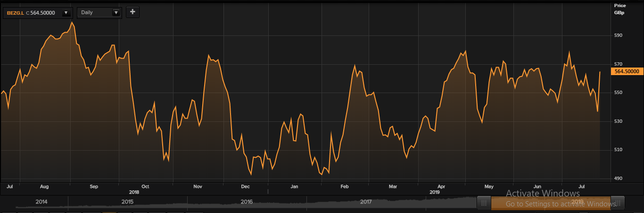644x213 pixels.
Task: Click the Jan label on the date axis
Action: pos(294,187)
